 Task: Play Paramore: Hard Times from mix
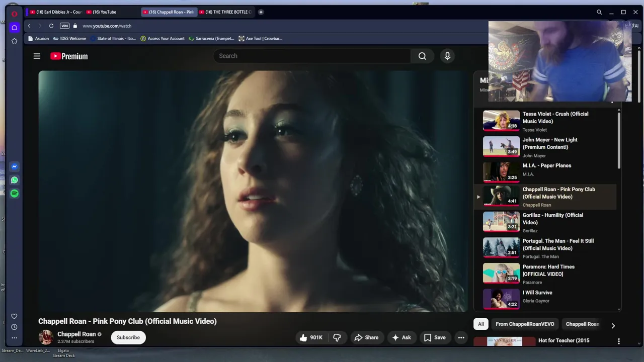545,274
